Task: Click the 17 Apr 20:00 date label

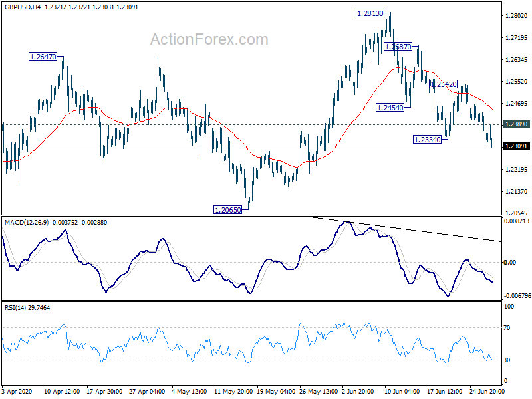Action: [104, 392]
